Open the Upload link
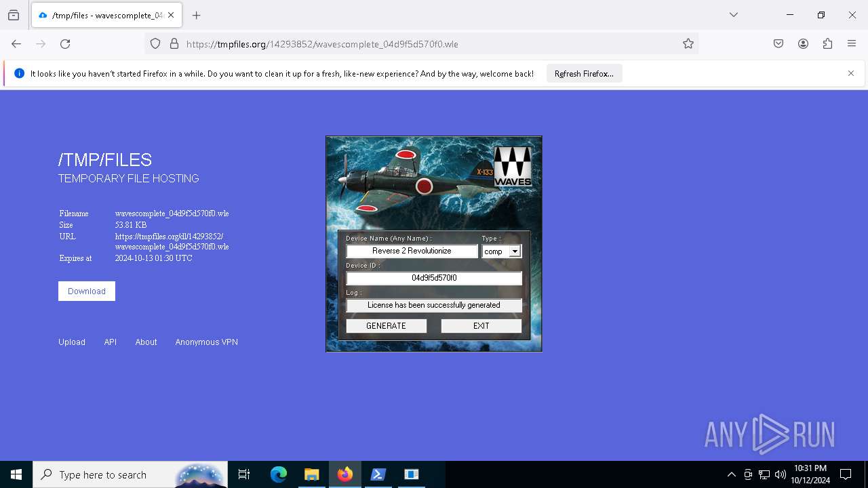 [72, 342]
